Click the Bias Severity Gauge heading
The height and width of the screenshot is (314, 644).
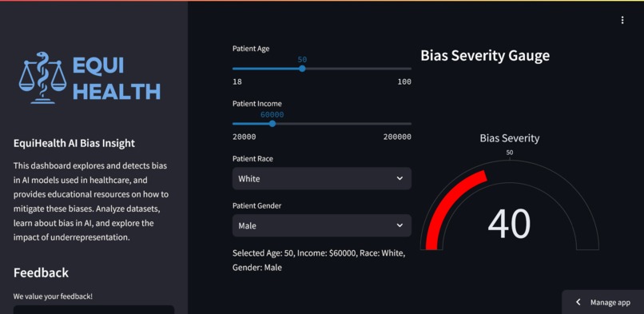(x=485, y=56)
